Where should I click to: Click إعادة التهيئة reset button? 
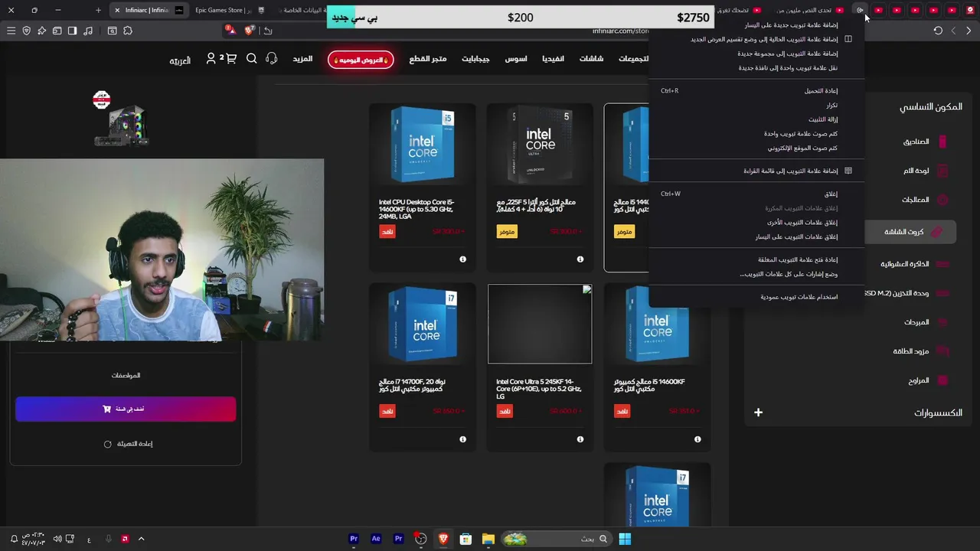129,444
